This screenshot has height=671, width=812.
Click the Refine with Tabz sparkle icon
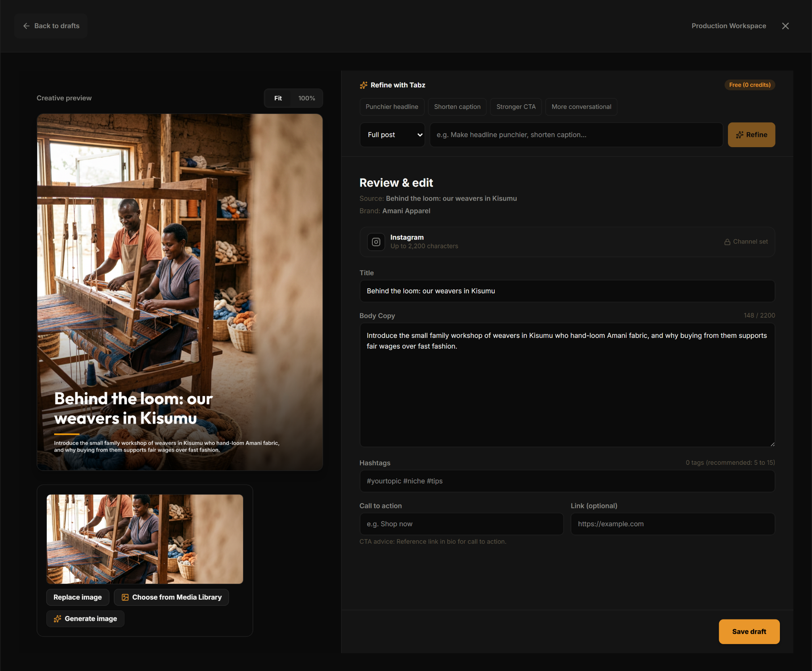tap(363, 85)
